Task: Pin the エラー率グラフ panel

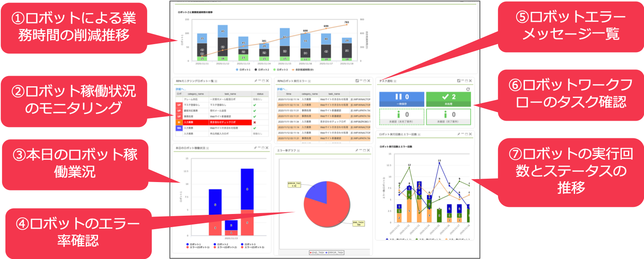Action: [x=356, y=150]
